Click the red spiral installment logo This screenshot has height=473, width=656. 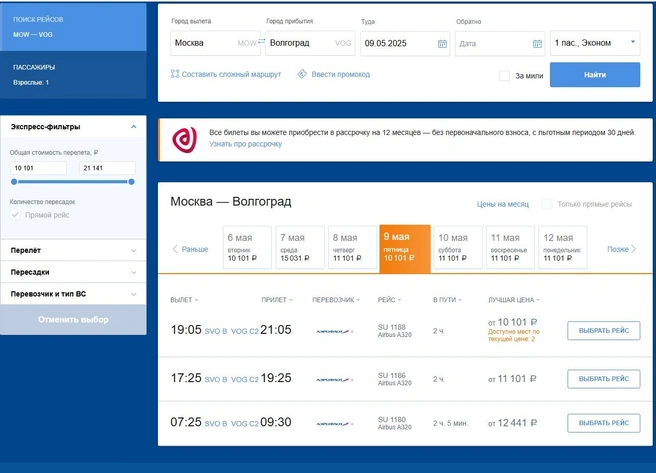[x=184, y=140]
